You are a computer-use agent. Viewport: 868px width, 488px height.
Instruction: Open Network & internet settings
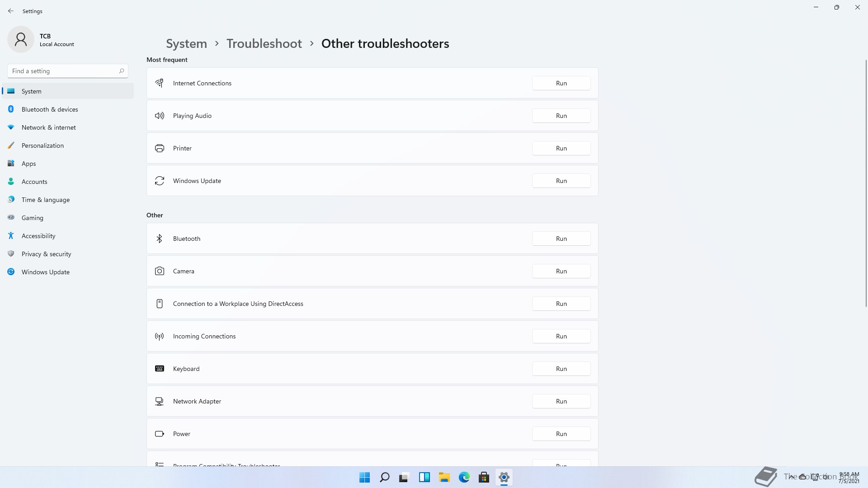(x=68, y=127)
